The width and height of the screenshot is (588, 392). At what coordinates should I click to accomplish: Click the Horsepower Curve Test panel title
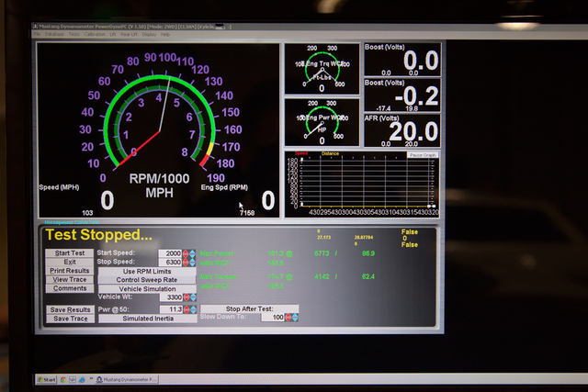tap(72, 222)
